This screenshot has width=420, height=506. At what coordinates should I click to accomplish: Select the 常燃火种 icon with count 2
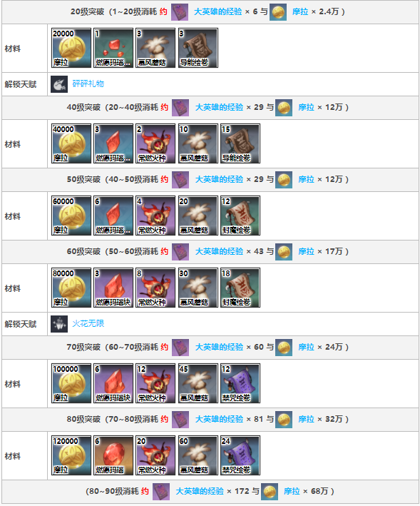point(155,143)
